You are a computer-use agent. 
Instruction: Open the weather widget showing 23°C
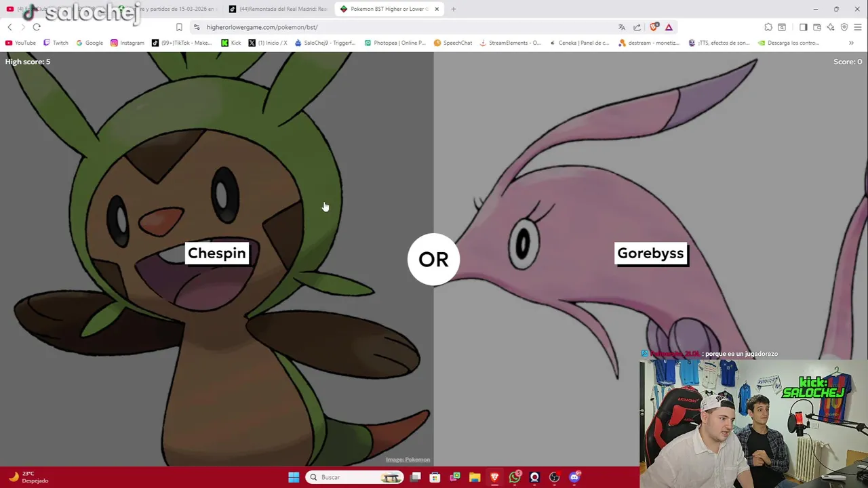[x=28, y=477]
